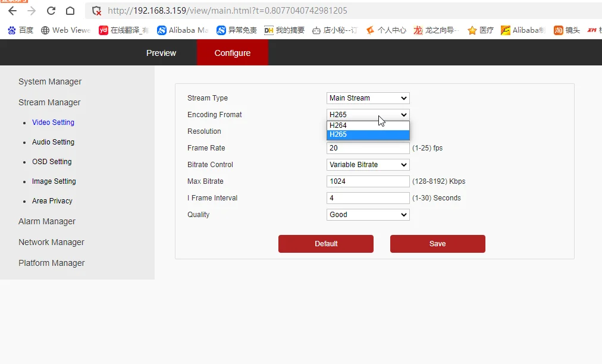Expand the Network Manager section
602x364 pixels.
pyautogui.click(x=51, y=242)
